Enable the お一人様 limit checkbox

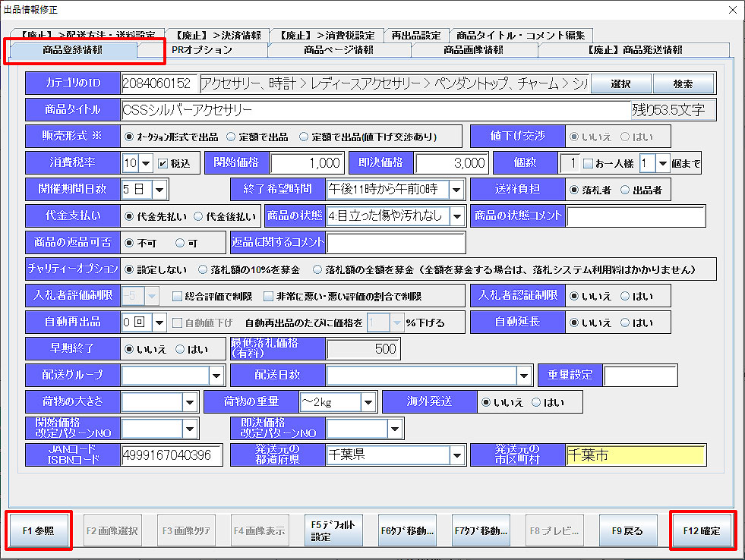588,163
